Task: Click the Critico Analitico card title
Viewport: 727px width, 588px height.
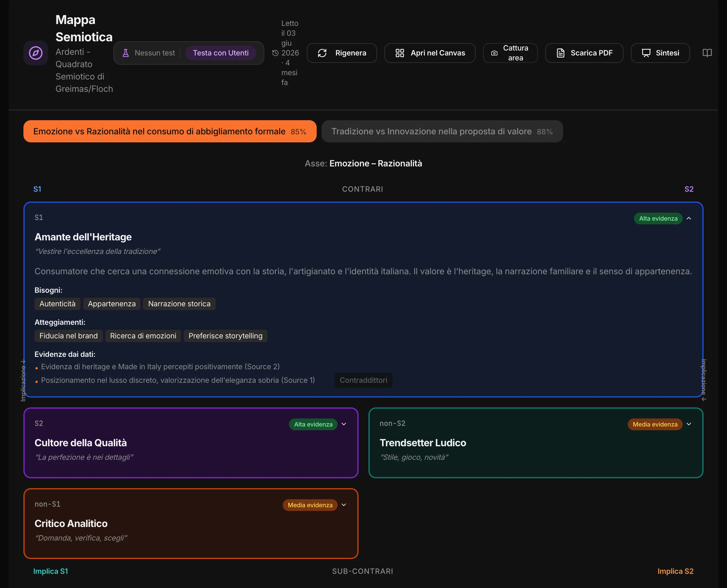Action: (71, 524)
